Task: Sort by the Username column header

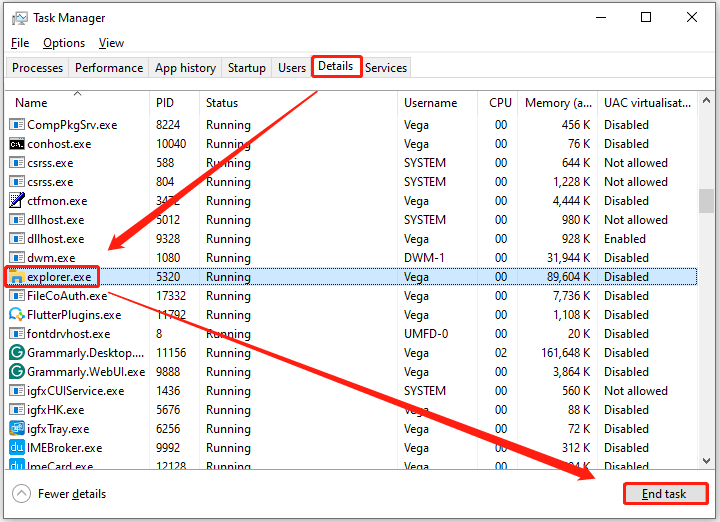Action: tap(437, 103)
